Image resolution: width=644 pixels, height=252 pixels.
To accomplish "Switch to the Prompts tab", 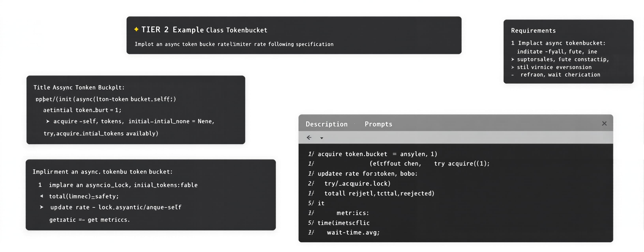I will 378,124.
